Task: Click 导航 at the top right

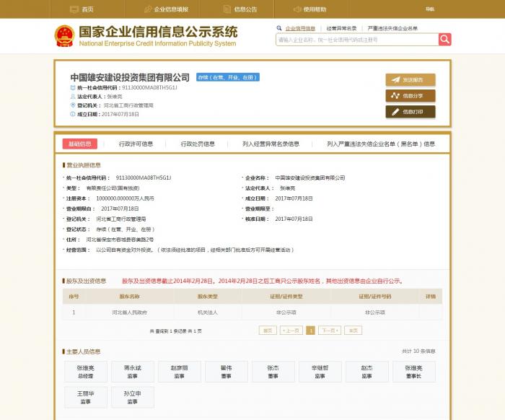Action: (x=430, y=9)
